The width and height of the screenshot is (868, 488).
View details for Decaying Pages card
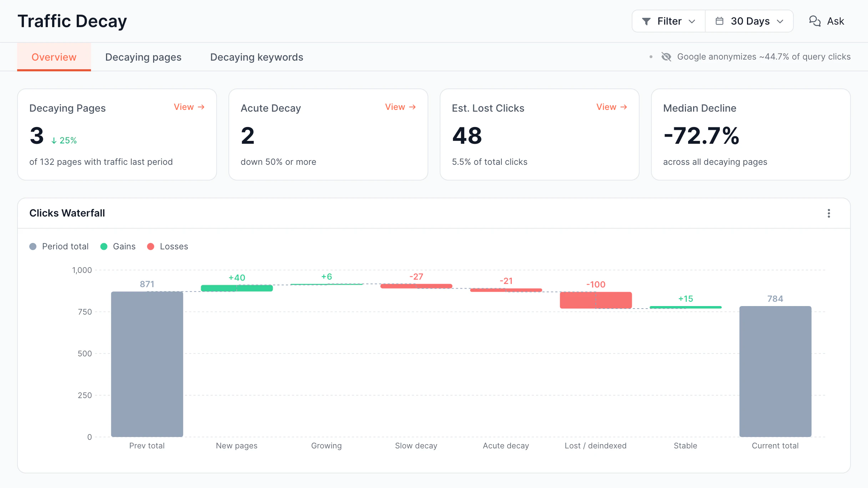tap(189, 107)
